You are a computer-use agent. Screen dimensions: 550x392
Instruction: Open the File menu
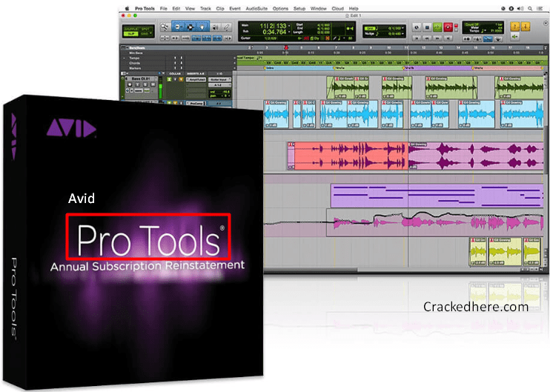tap(164, 8)
